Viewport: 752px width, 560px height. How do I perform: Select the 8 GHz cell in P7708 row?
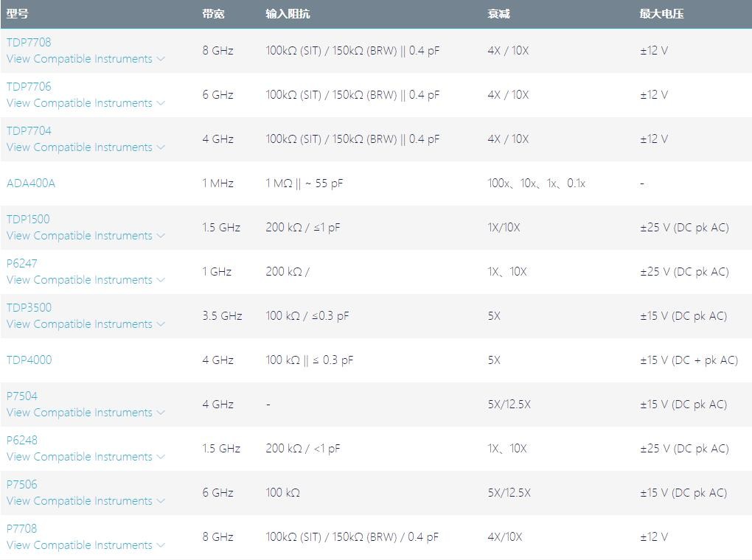point(217,537)
